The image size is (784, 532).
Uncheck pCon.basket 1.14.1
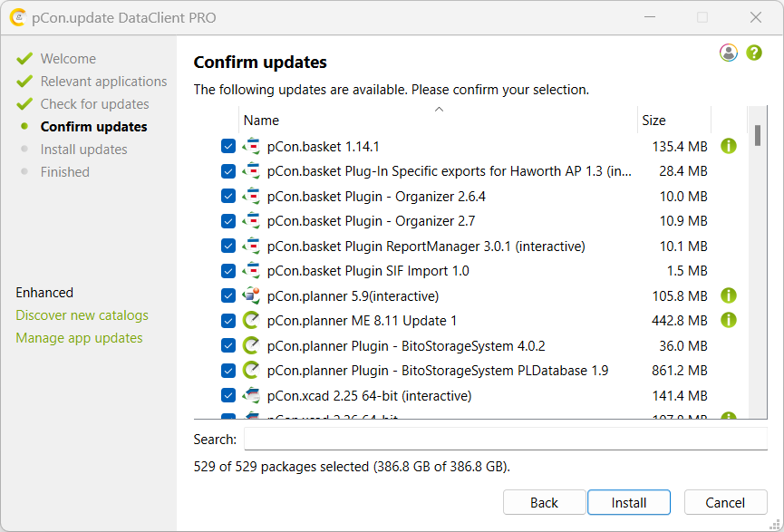pos(228,147)
